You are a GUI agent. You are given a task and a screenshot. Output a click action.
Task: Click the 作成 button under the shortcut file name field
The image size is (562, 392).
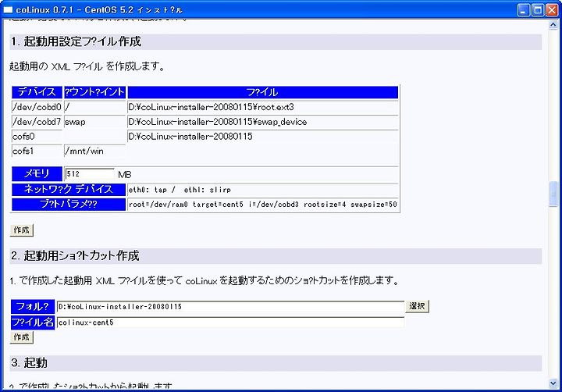(22, 337)
